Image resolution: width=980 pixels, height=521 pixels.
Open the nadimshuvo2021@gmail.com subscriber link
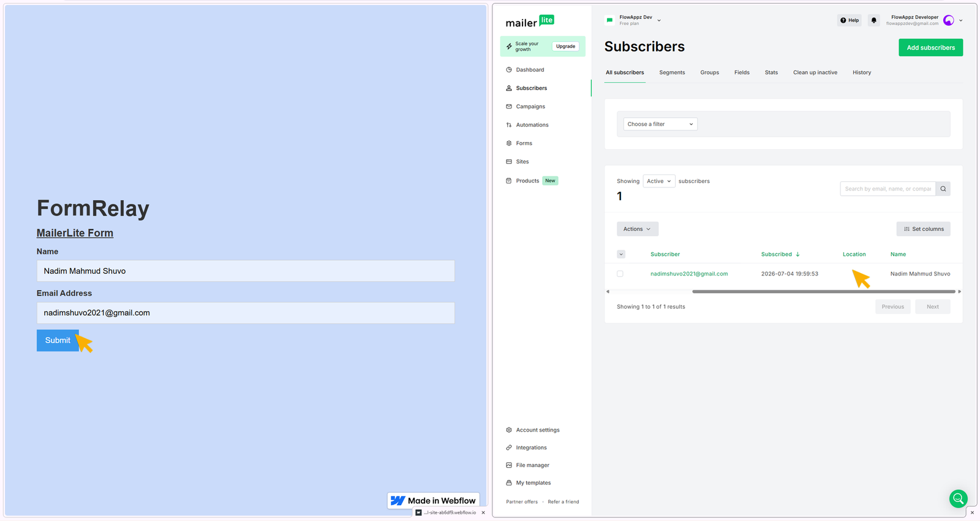point(689,274)
